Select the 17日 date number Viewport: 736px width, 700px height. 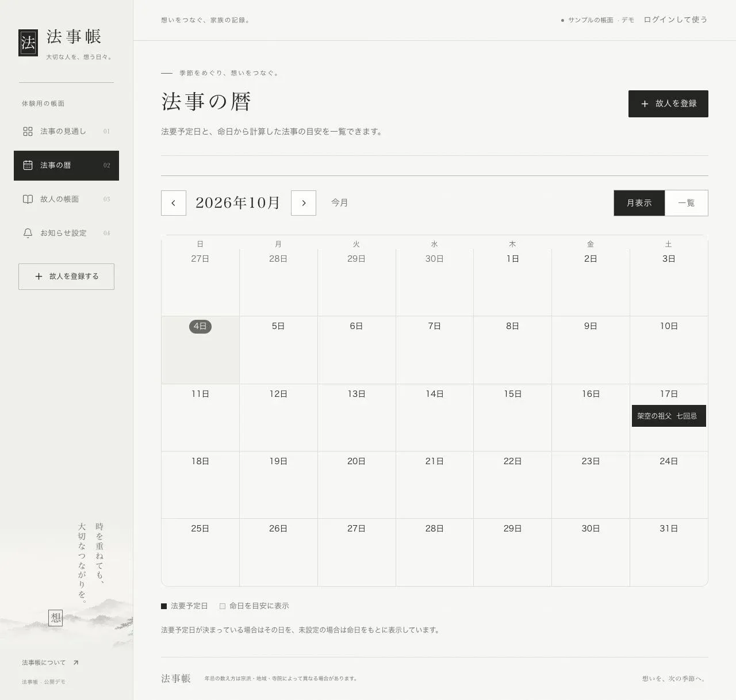[x=669, y=394]
